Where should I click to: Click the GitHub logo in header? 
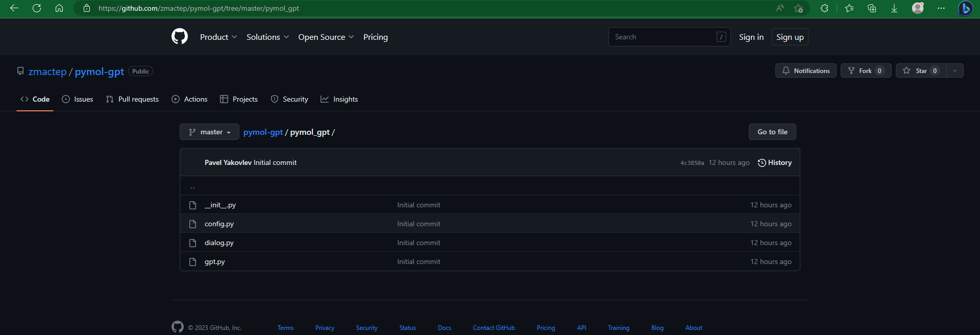coord(180,37)
